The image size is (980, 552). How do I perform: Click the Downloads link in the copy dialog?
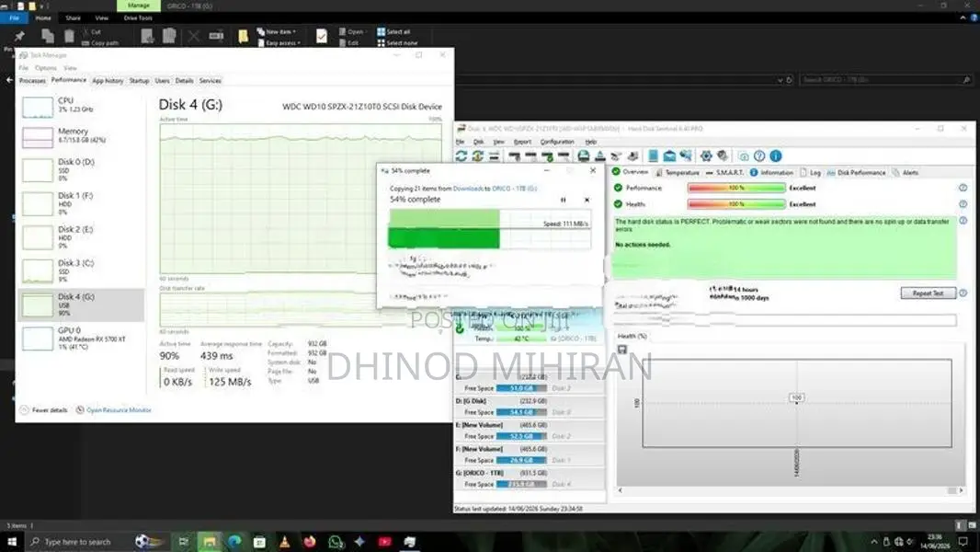(468, 189)
